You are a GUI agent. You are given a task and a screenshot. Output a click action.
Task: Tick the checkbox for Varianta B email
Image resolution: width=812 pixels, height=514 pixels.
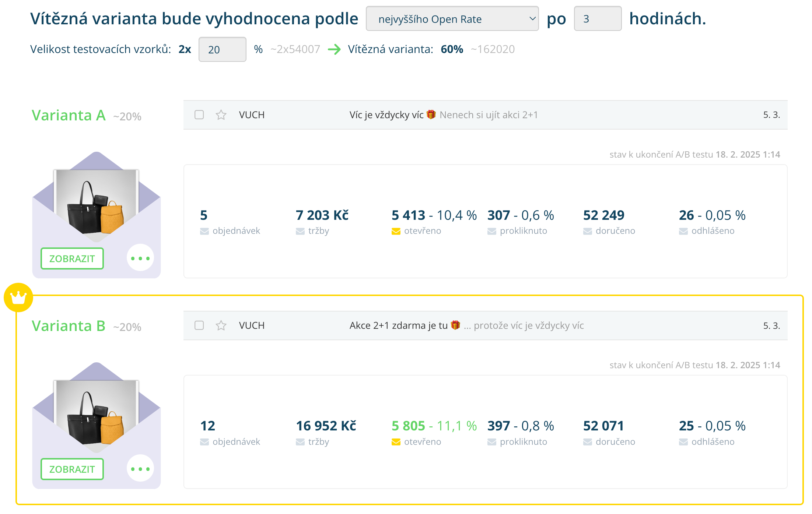point(199,325)
